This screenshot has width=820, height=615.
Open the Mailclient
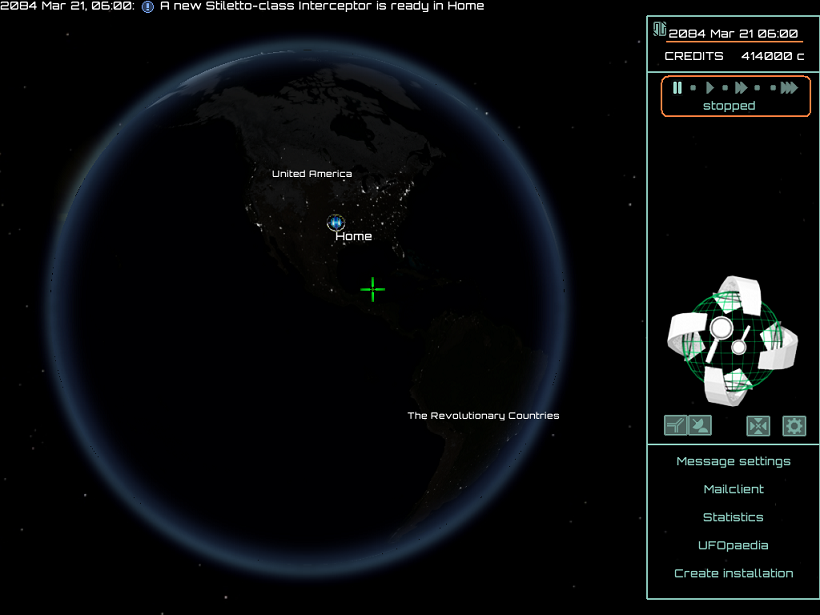click(733, 489)
